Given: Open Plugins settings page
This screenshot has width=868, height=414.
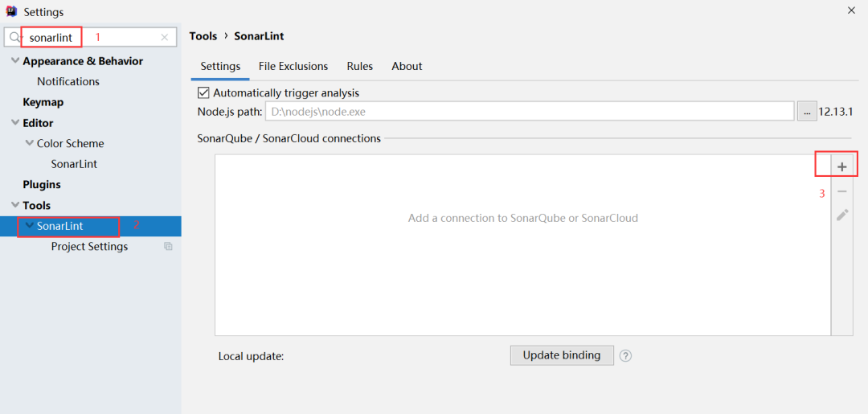Looking at the screenshot, I should tap(42, 184).
